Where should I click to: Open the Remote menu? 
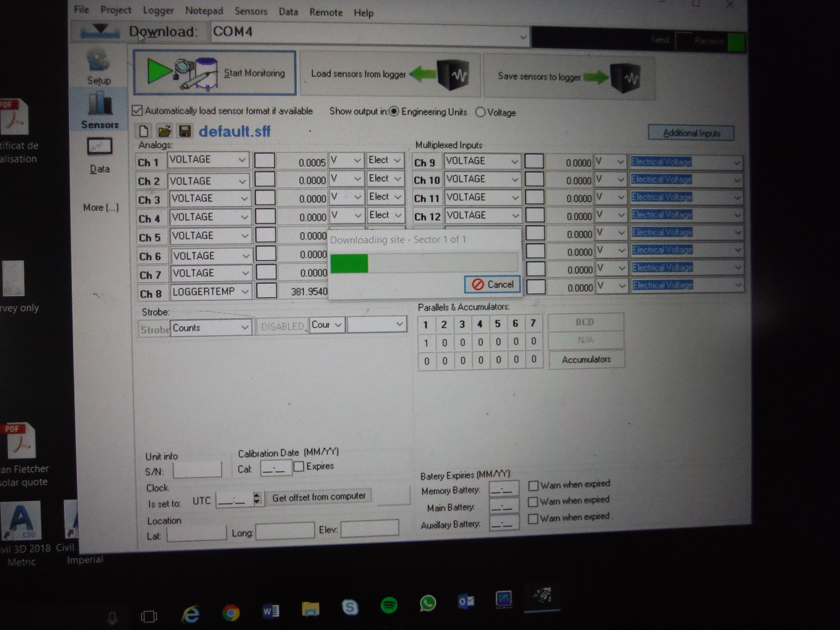click(x=326, y=13)
